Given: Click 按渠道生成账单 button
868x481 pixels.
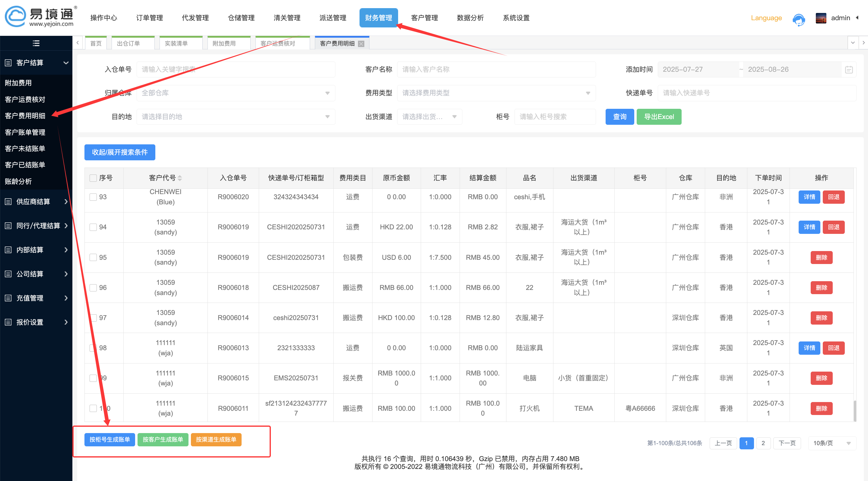Looking at the screenshot, I should 216,440.
